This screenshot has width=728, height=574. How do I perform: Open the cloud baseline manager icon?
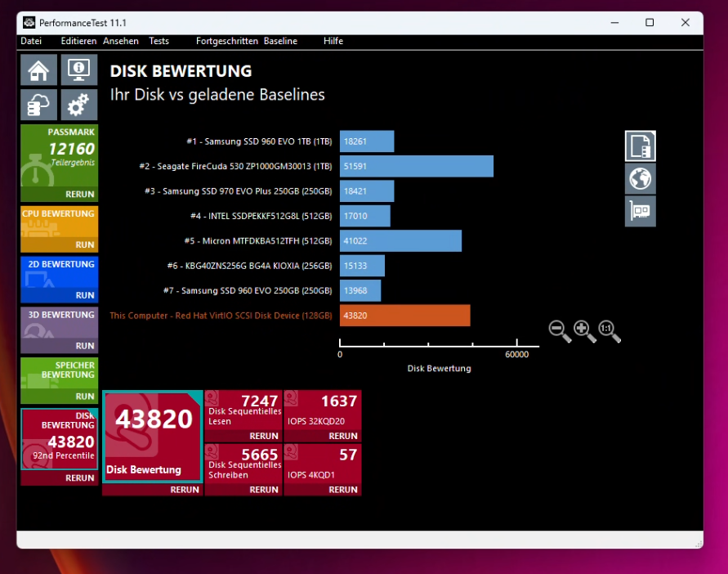coord(38,105)
